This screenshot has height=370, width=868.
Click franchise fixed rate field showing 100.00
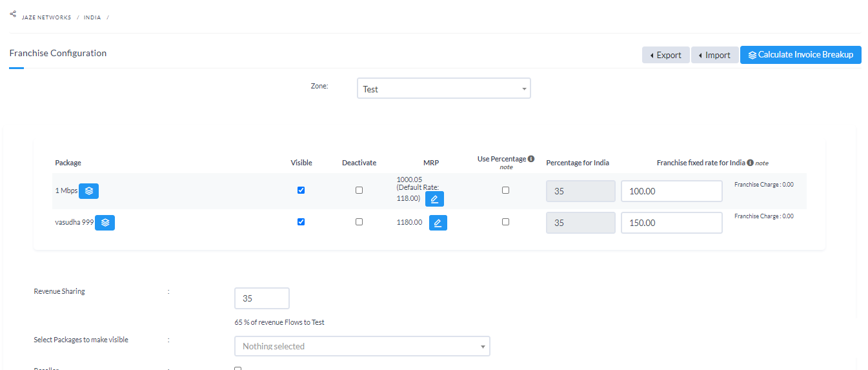click(x=671, y=191)
